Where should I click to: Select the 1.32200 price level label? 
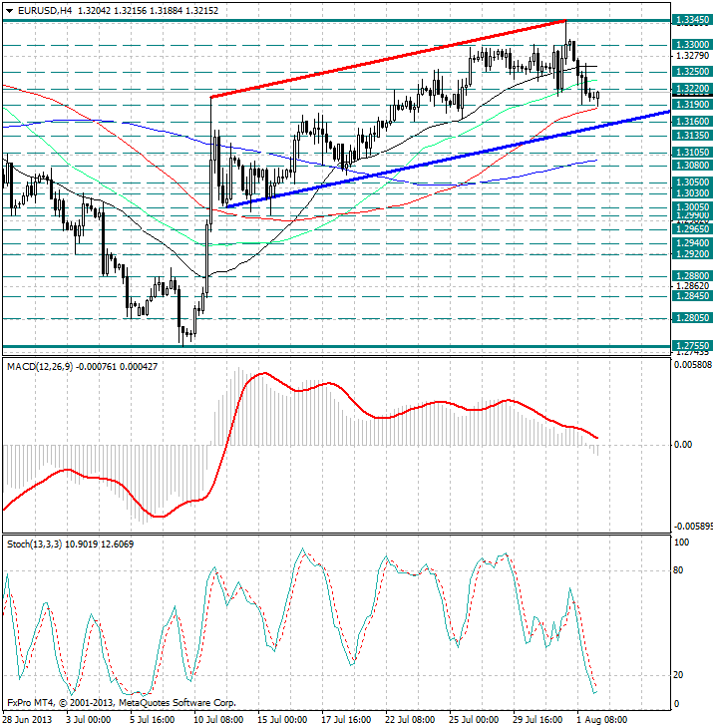point(692,89)
